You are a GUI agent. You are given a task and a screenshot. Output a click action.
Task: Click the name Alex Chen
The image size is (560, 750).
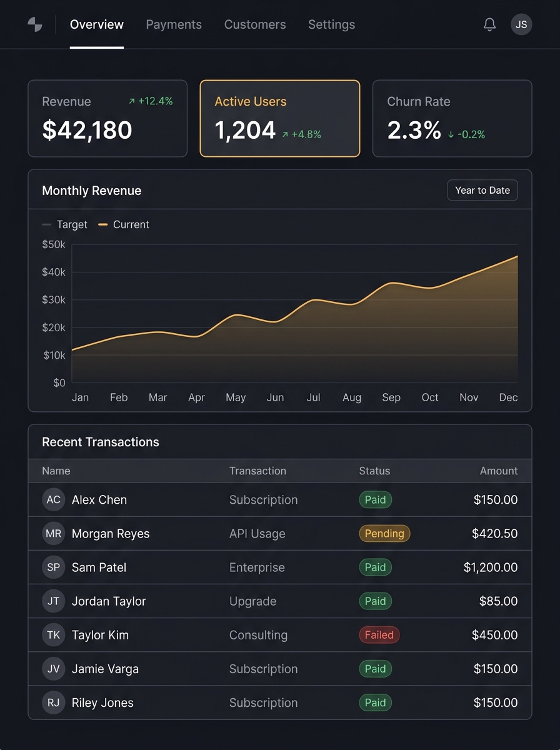pyautogui.click(x=99, y=499)
